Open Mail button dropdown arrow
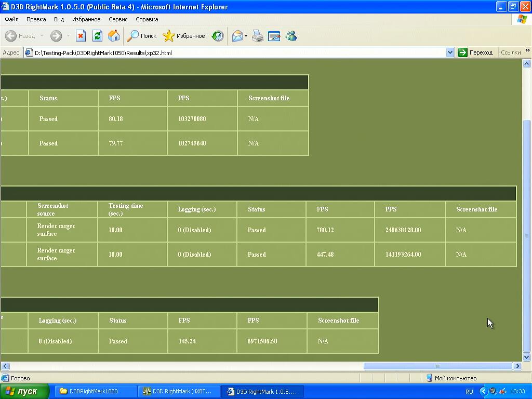The image size is (532, 399). [246, 36]
